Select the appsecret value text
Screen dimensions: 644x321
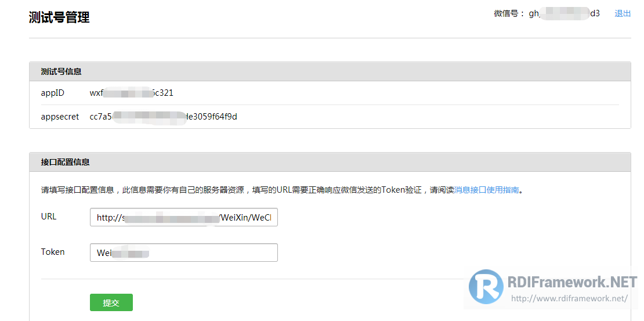coord(164,117)
